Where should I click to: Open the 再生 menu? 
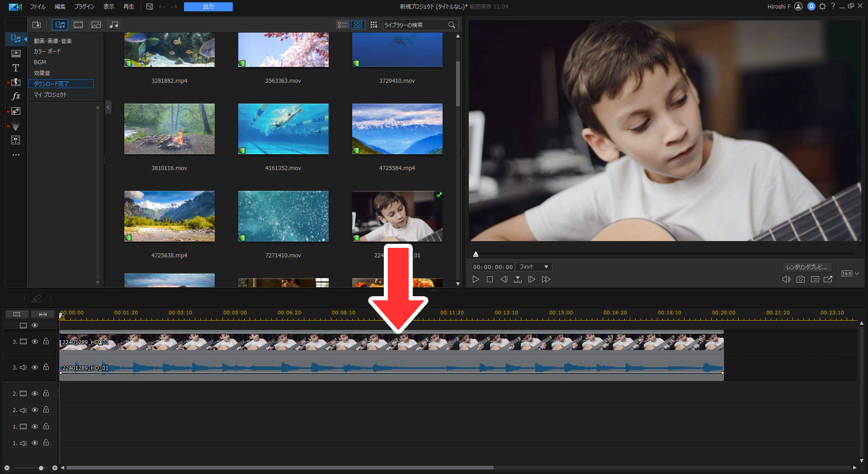[x=129, y=7]
